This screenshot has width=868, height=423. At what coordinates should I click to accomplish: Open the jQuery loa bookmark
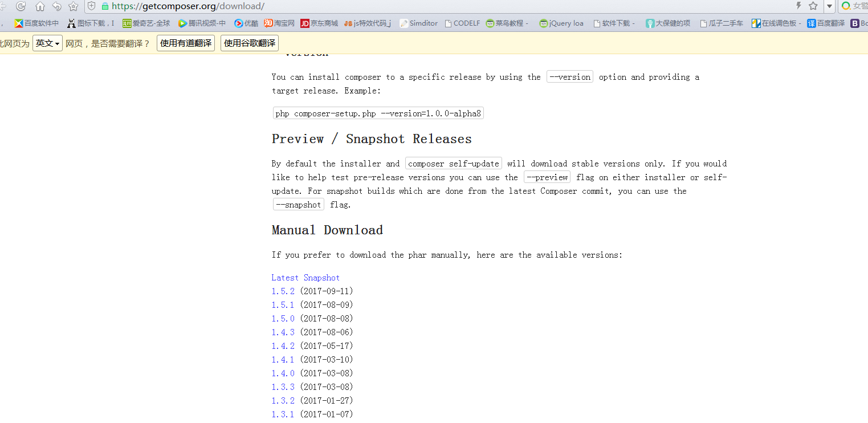(561, 23)
